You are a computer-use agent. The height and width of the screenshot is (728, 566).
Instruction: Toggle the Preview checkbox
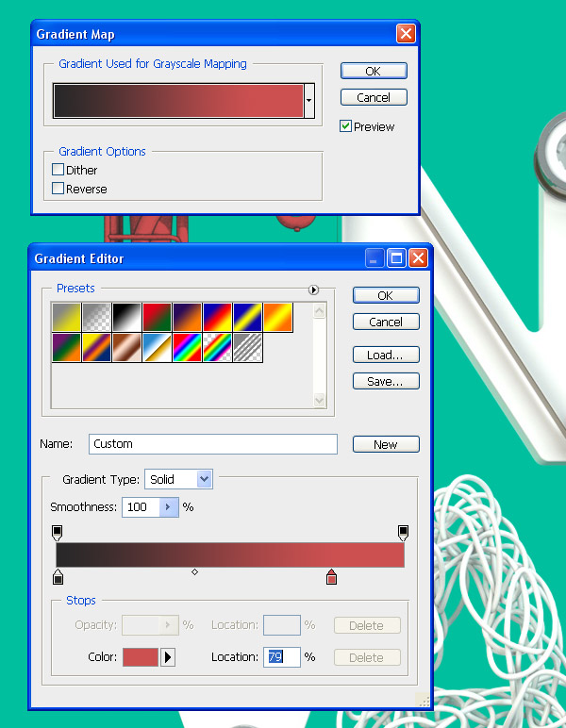click(345, 125)
